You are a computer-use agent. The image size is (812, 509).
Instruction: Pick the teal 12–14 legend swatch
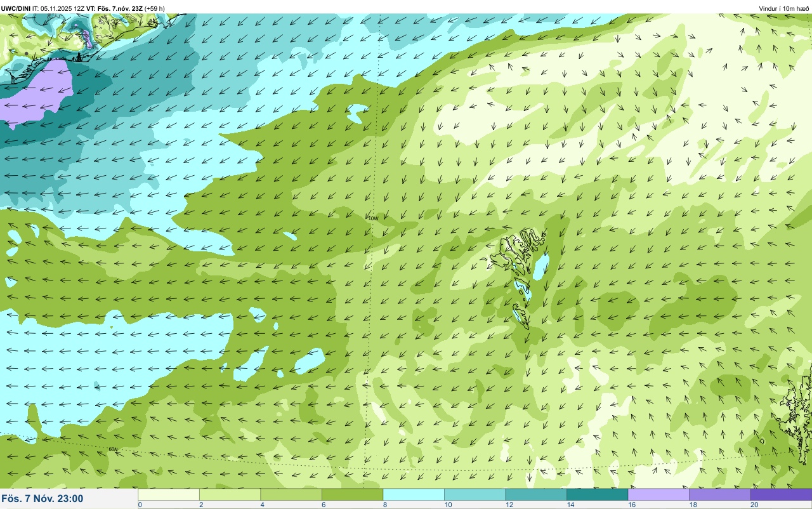click(x=536, y=494)
